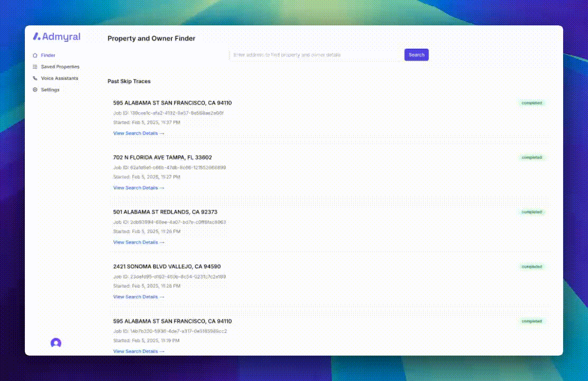Image resolution: width=588 pixels, height=381 pixels.
Task: Select address 702 N FLORIDA AVE TAMPA, FL 33602
Action: 162,157
